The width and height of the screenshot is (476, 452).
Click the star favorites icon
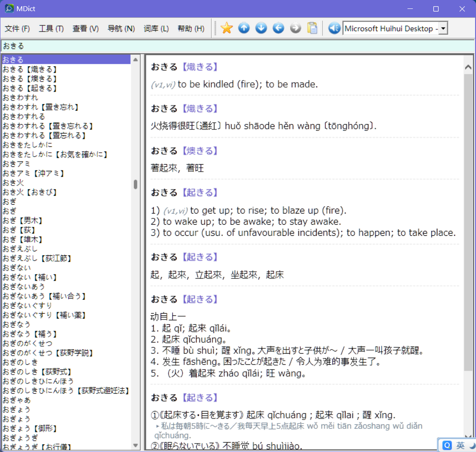point(226,28)
